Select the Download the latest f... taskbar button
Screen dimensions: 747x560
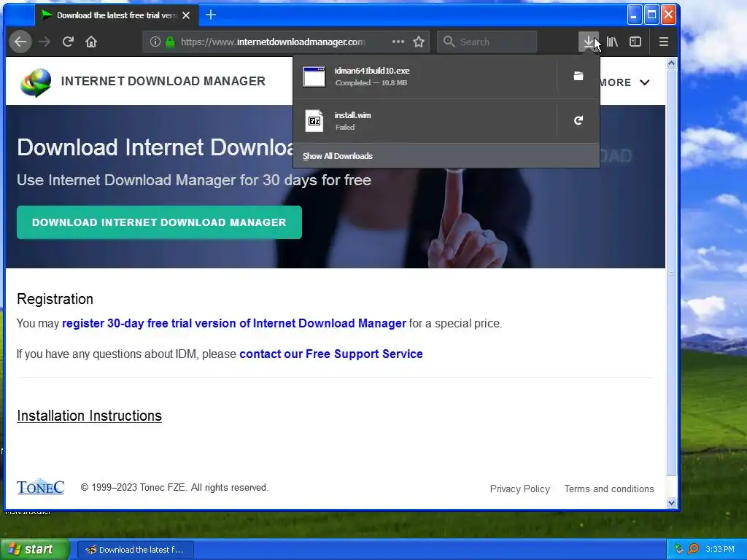(x=135, y=550)
